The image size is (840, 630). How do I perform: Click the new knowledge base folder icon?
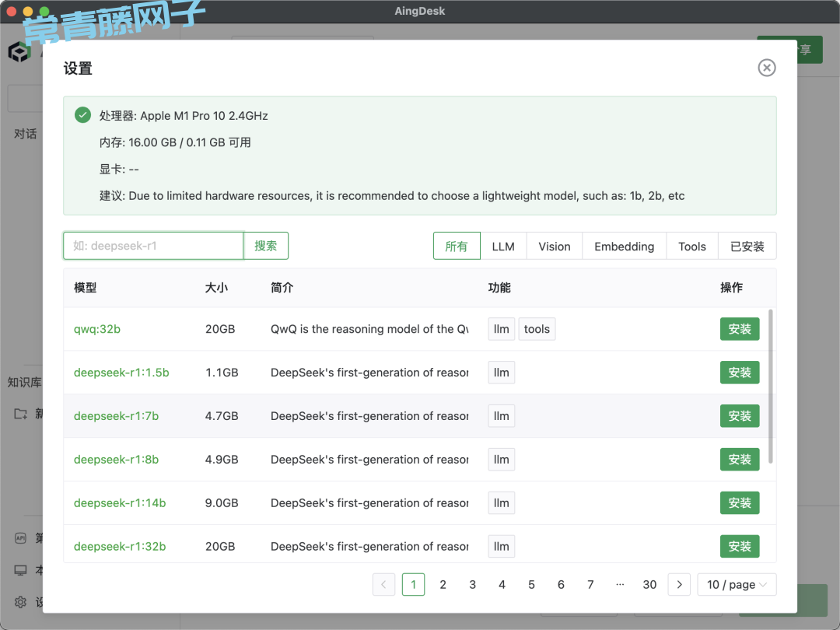(20, 414)
